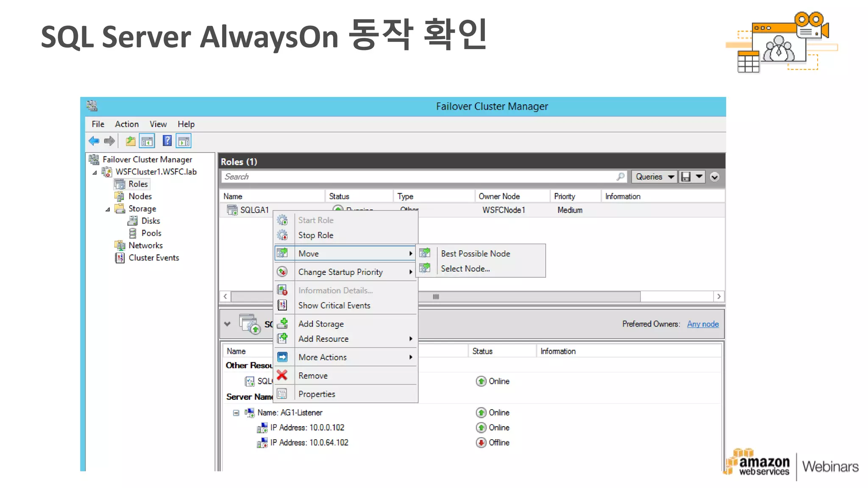Open the Action menu
Screen dimensions: 868x488
(127, 124)
